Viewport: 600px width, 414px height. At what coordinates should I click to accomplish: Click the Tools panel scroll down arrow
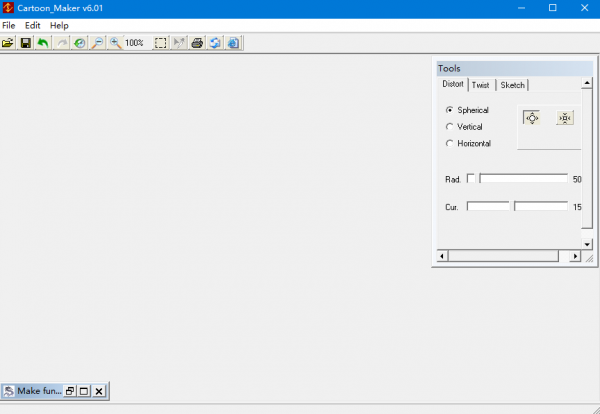click(x=587, y=244)
